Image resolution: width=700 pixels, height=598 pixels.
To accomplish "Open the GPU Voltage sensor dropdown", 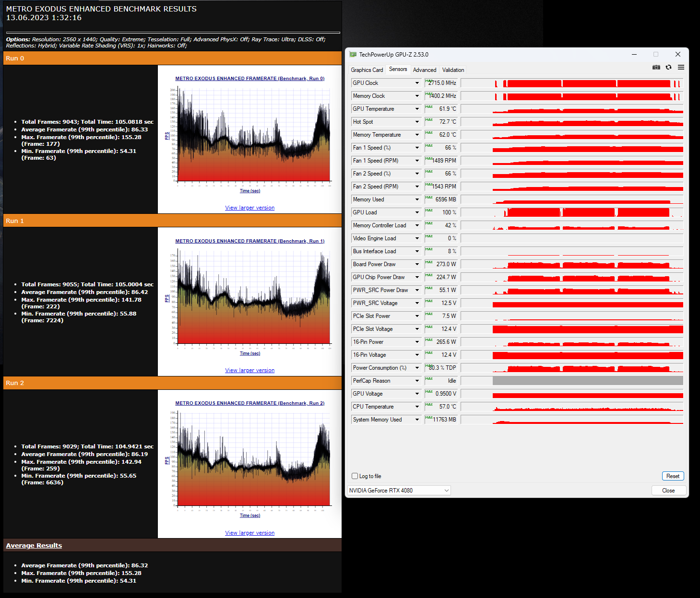I will click(x=417, y=394).
